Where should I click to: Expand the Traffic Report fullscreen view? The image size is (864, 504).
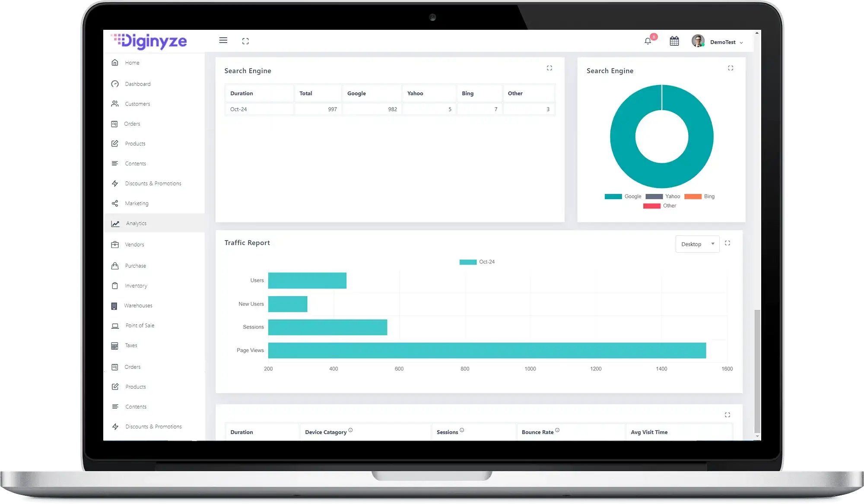click(728, 244)
